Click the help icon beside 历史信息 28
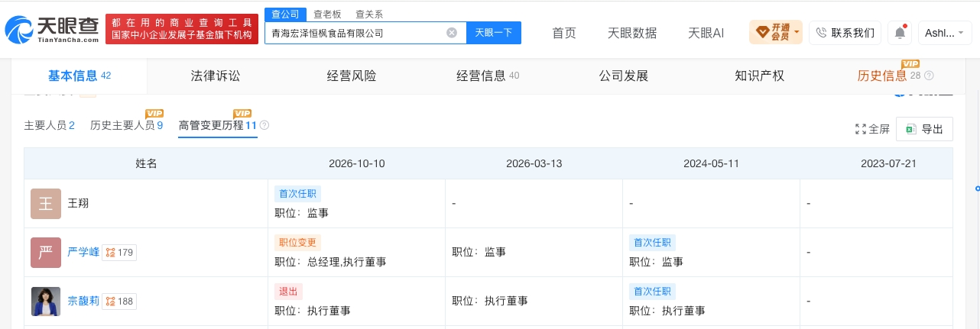This screenshot has width=980, height=329. (929, 76)
